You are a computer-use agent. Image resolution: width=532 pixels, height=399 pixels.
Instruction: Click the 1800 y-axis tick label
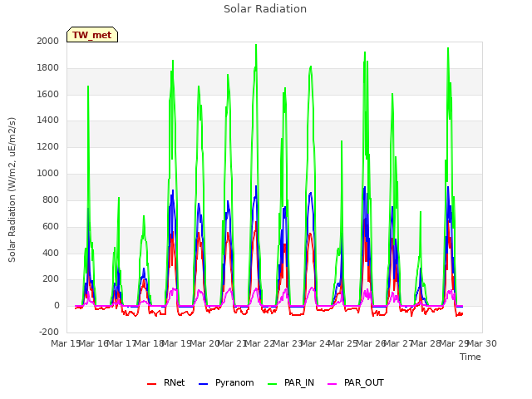click(x=48, y=67)
